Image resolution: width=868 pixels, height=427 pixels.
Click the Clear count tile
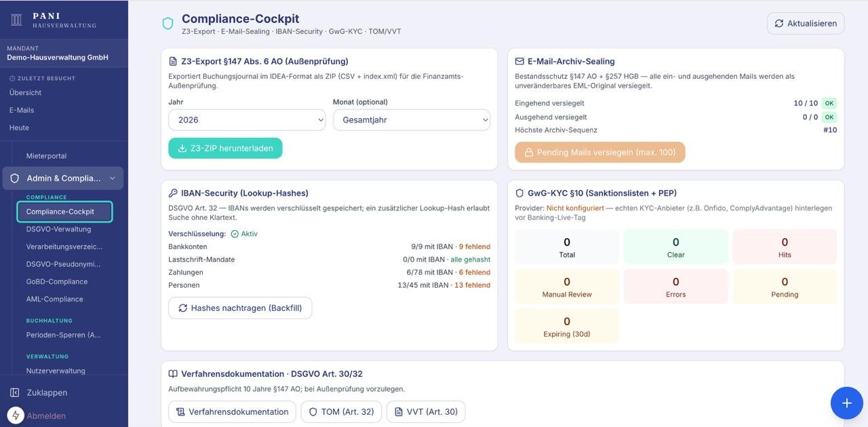pos(676,247)
